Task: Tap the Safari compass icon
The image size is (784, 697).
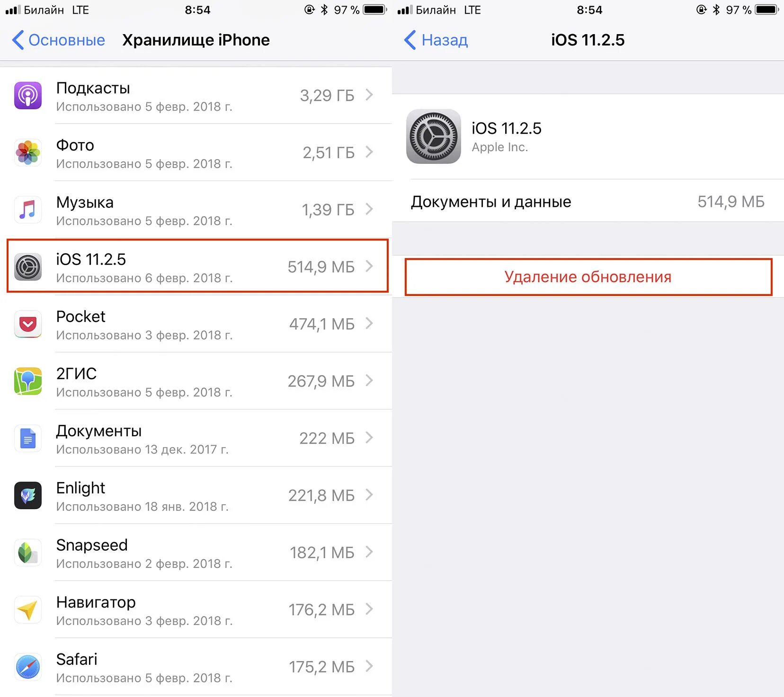Action: pos(28,667)
